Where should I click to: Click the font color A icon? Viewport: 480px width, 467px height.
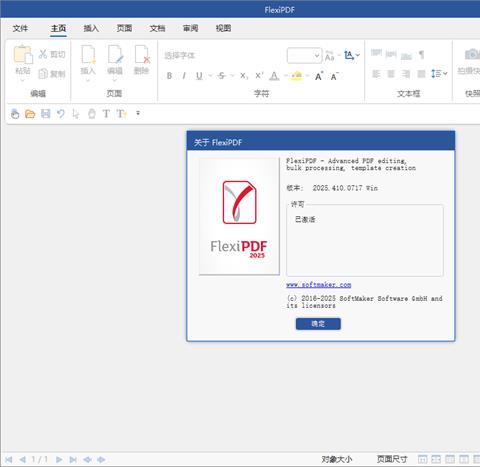(274, 76)
